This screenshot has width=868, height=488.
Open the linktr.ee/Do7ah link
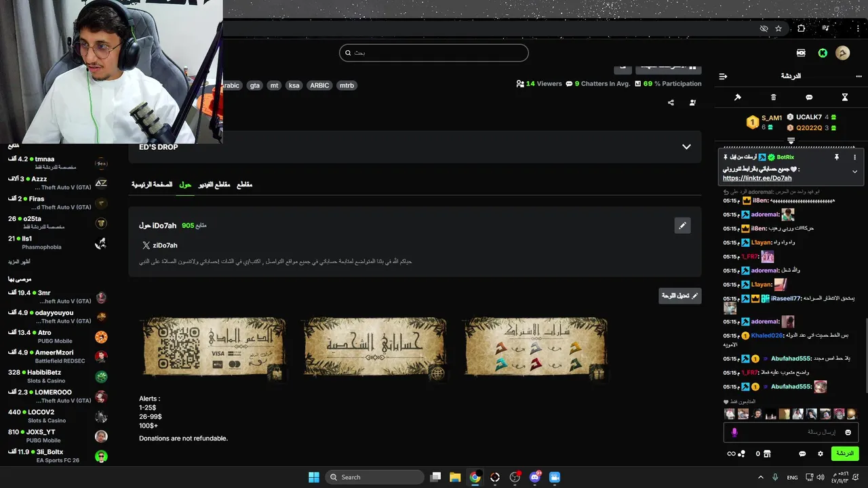757,178
